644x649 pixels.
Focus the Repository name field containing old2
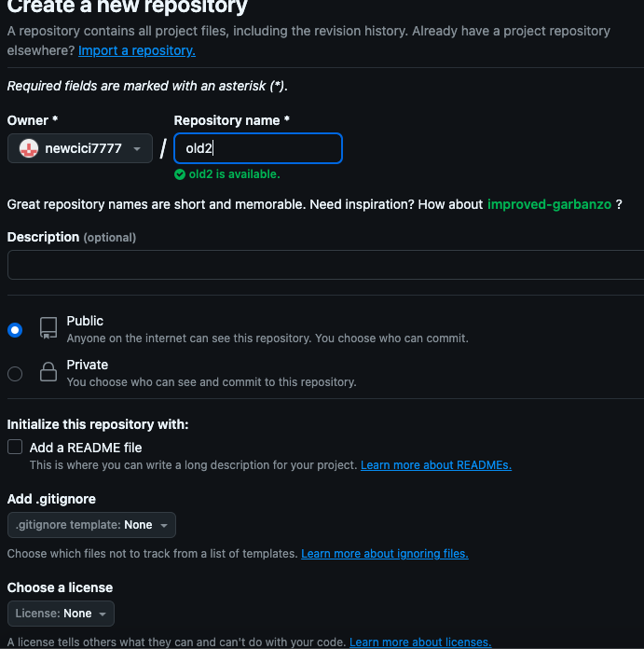pos(258,148)
